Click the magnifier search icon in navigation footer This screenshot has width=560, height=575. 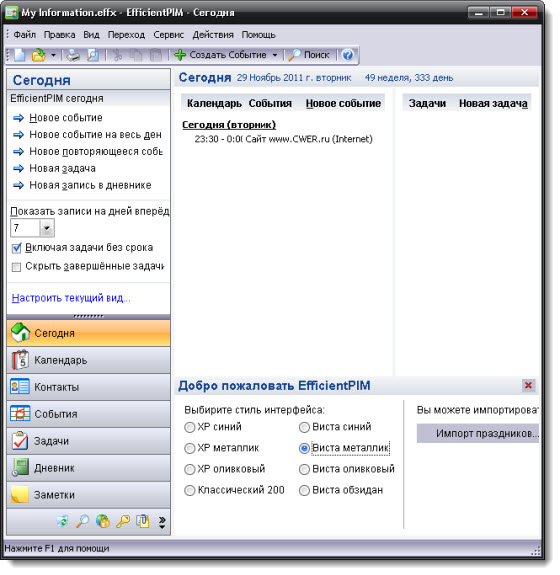83,521
